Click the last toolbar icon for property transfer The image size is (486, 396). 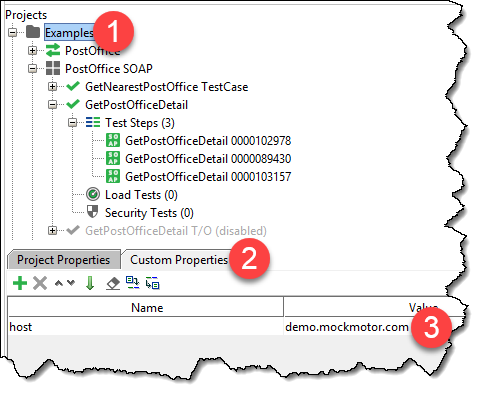(152, 283)
